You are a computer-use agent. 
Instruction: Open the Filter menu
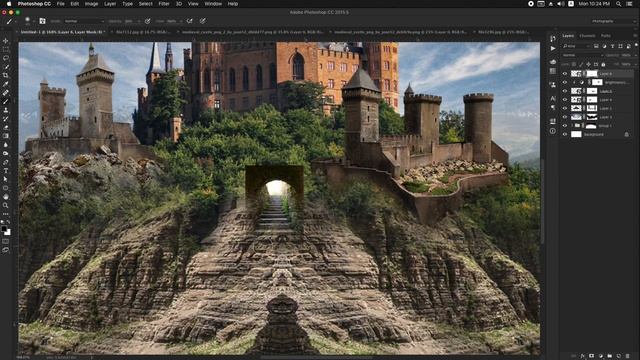click(164, 4)
